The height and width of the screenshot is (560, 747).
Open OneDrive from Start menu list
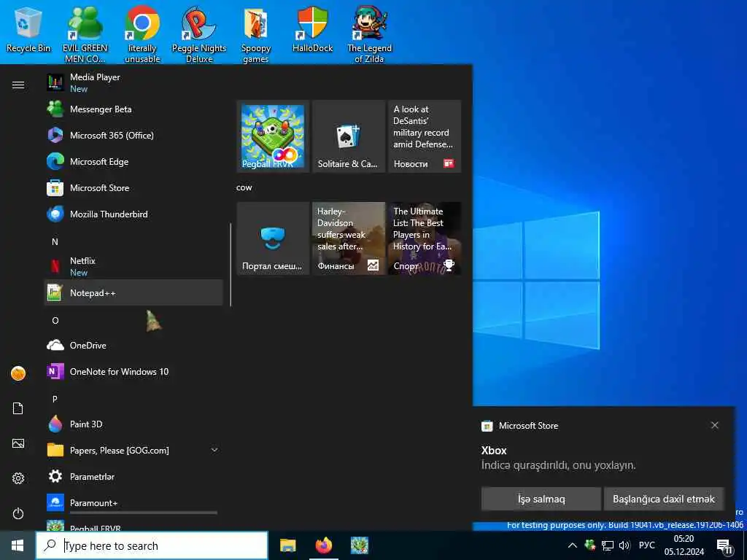pyautogui.click(x=133, y=345)
